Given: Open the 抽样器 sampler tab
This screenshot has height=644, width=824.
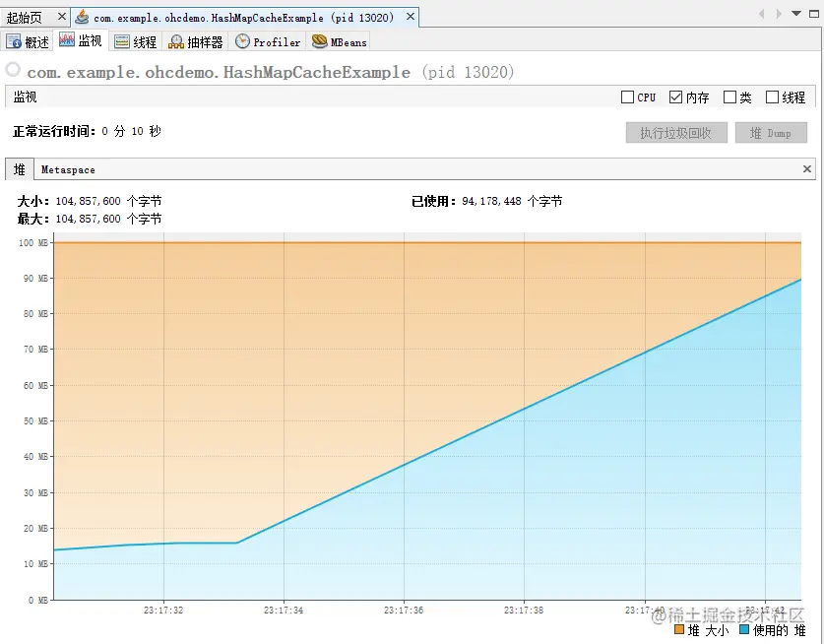Looking at the screenshot, I should (196, 41).
